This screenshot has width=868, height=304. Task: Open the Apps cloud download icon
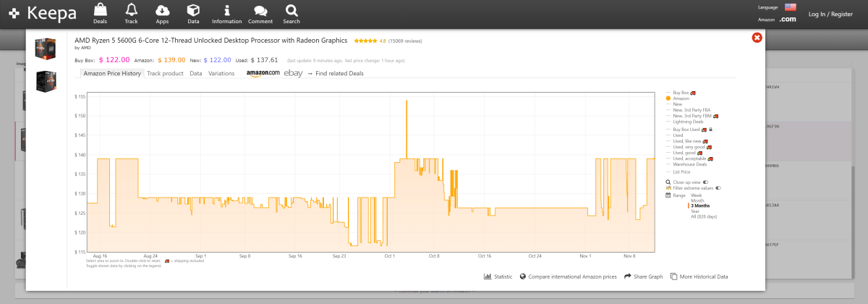tap(162, 10)
